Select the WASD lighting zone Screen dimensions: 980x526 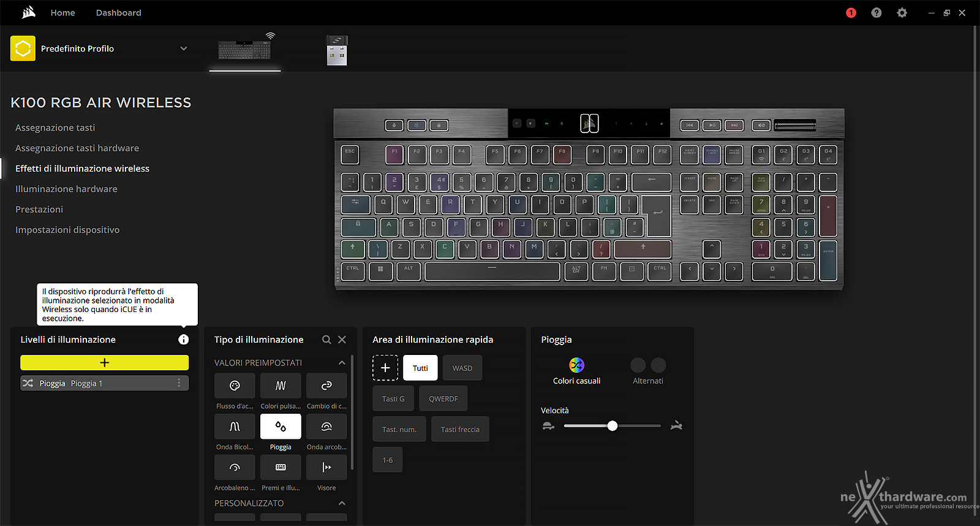(462, 368)
